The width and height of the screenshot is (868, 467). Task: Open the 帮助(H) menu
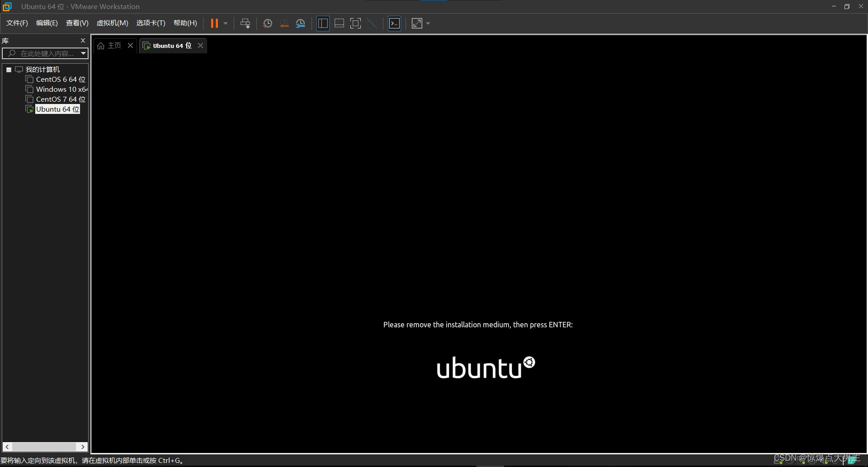(185, 23)
